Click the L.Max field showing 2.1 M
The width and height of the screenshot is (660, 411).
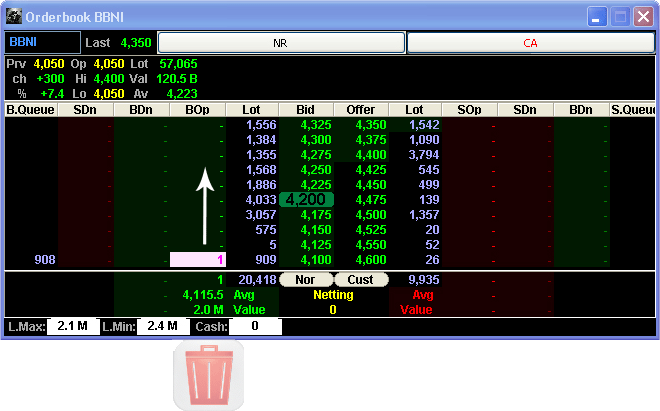[x=73, y=326]
